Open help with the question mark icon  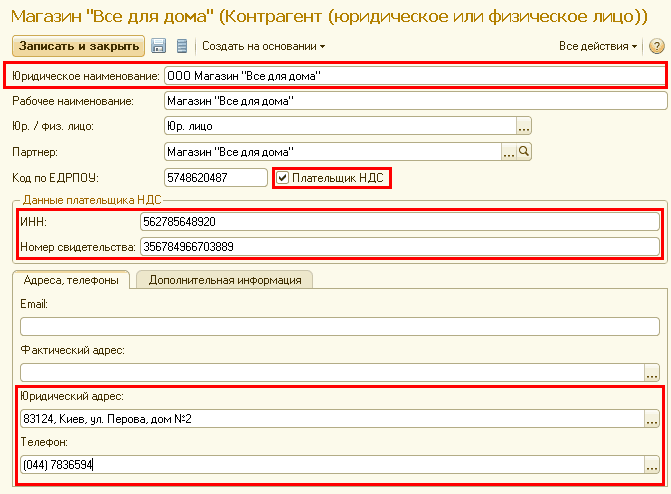click(656, 46)
